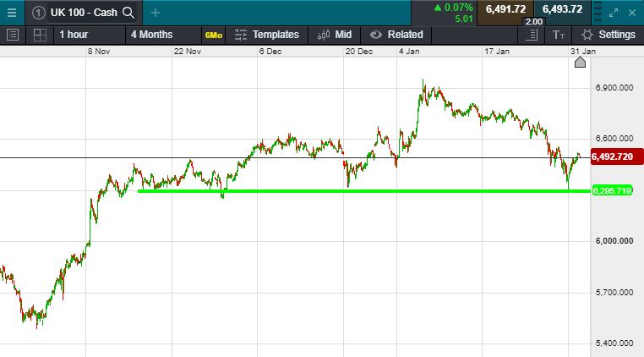This screenshot has height=357, width=644.
Task: Click the 6,600.000 price axis label
Action: [614, 139]
